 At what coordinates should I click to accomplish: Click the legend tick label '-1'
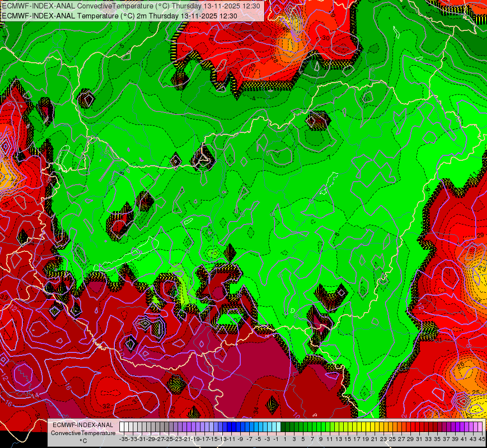click(x=276, y=439)
